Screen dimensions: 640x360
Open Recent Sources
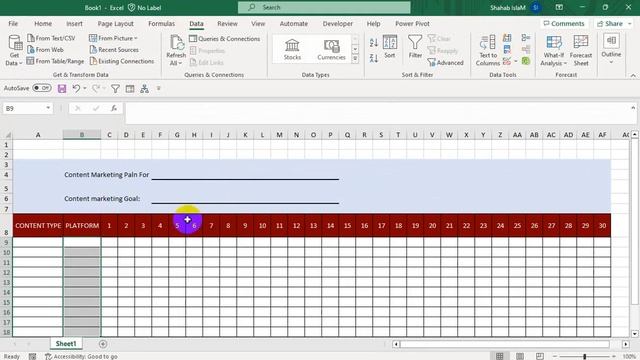tap(114, 49)
